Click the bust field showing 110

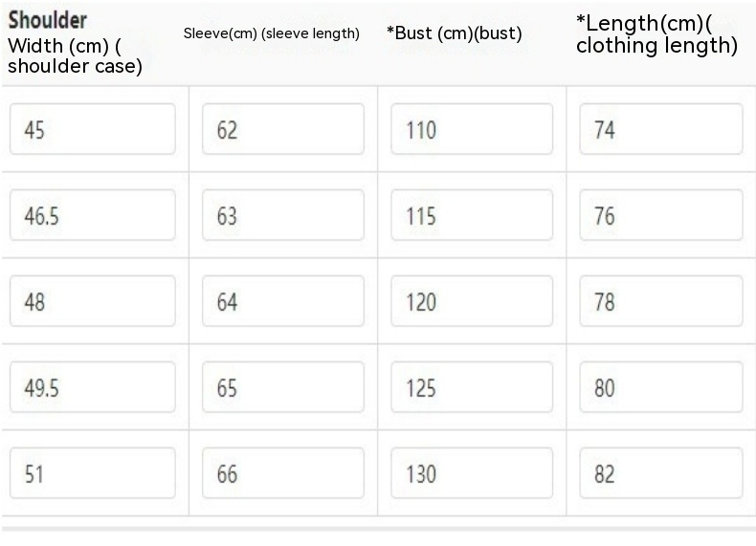472,129
